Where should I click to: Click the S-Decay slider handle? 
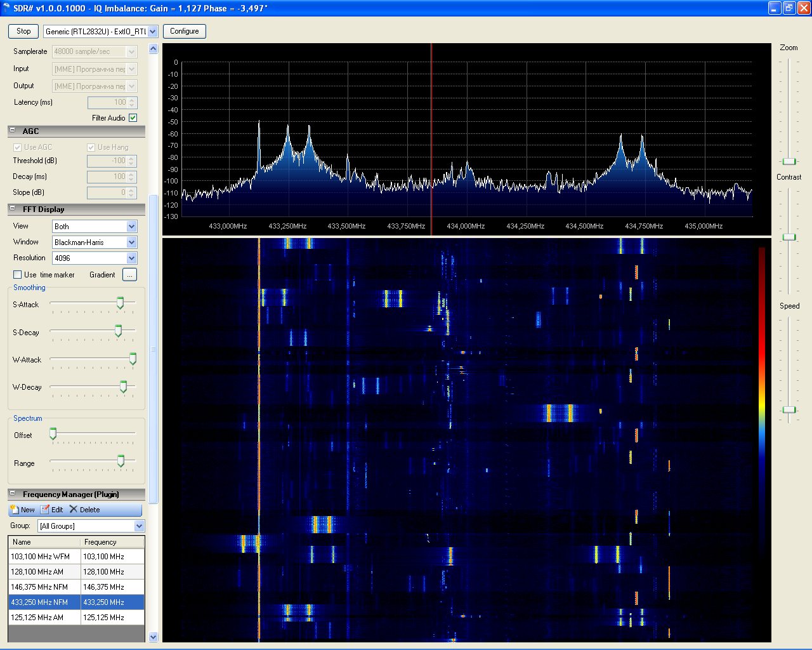coord(118,331)
